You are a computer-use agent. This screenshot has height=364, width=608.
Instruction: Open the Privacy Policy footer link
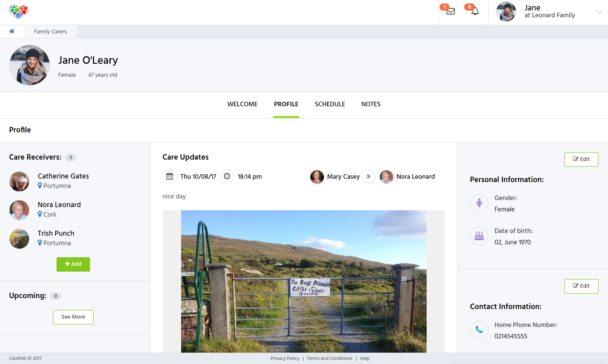(x=285, y=358)
